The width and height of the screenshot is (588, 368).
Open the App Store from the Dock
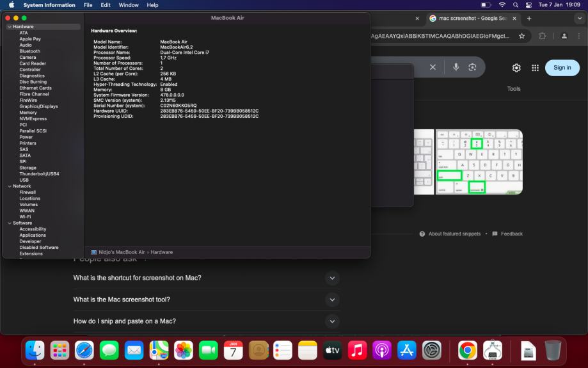[x=406, y=350]
